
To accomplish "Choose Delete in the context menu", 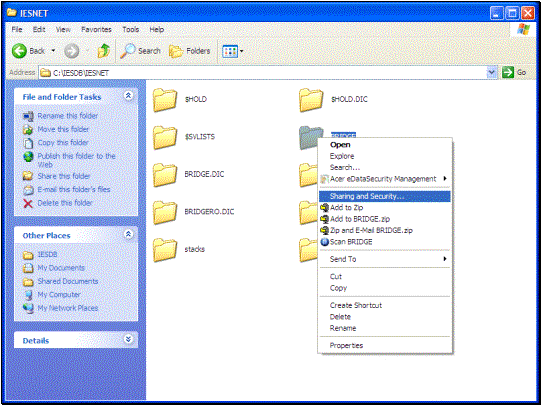I will pyautogui.click(x=385, y=317).
